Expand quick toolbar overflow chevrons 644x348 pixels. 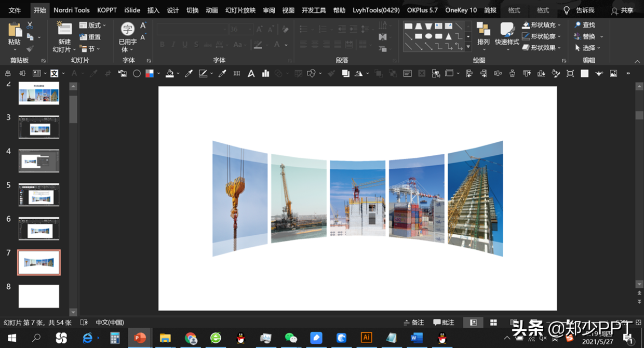(628, 74)
